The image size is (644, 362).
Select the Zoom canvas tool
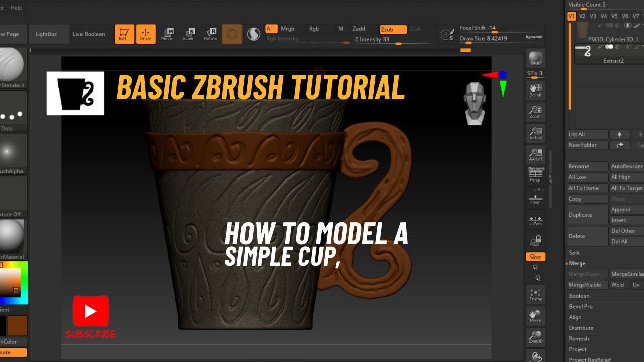click(x=535, y=111)
